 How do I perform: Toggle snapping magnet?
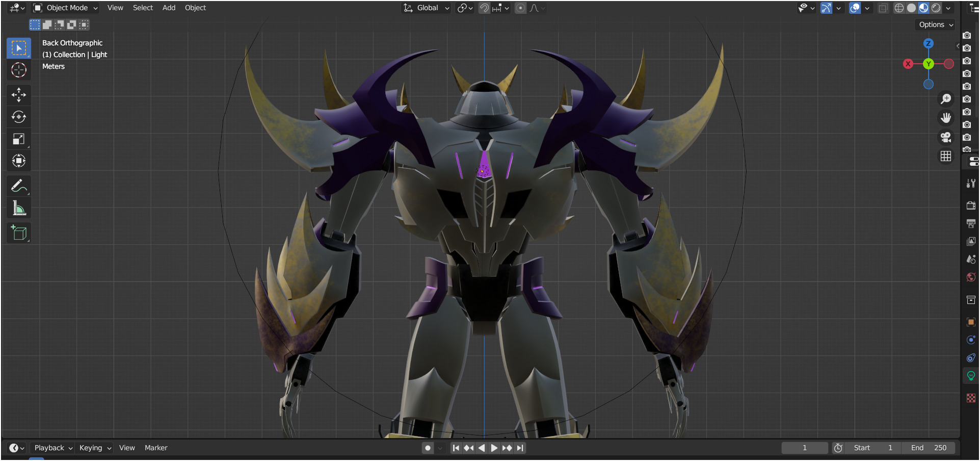484,8
